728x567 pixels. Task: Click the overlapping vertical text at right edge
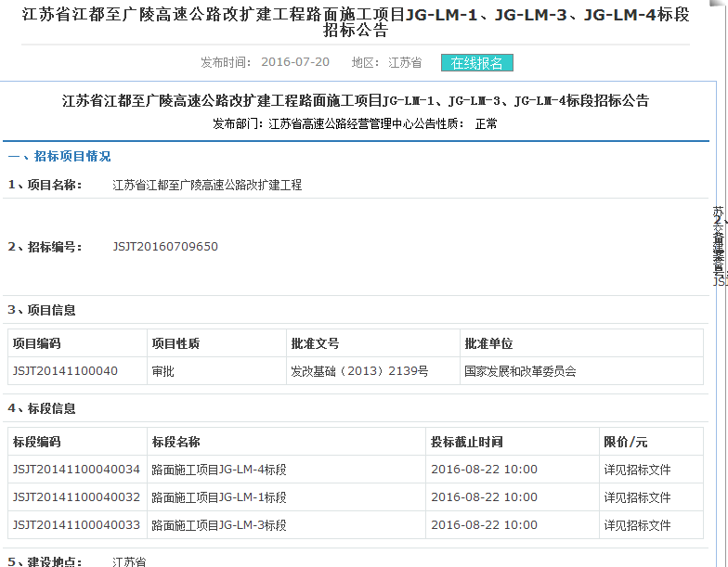pyautogui.click(x=719, y=246)
